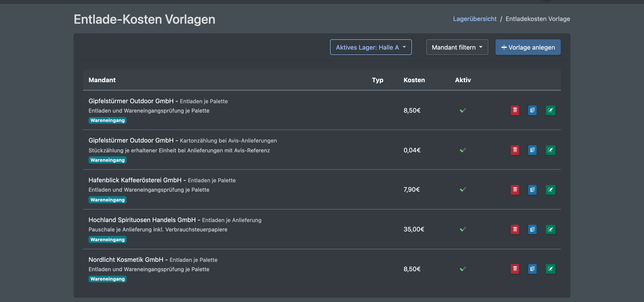This screenshot has height=302, width=644.
Task: Delete the Kartonzählung bei Avis-Anlieferungen template
Action: [x=515, y=150]
